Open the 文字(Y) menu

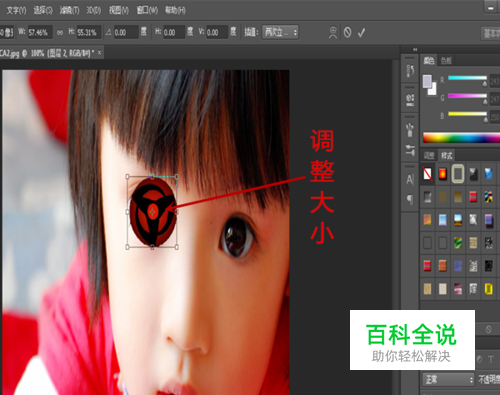pyautogui.click(x=16, y=10)
